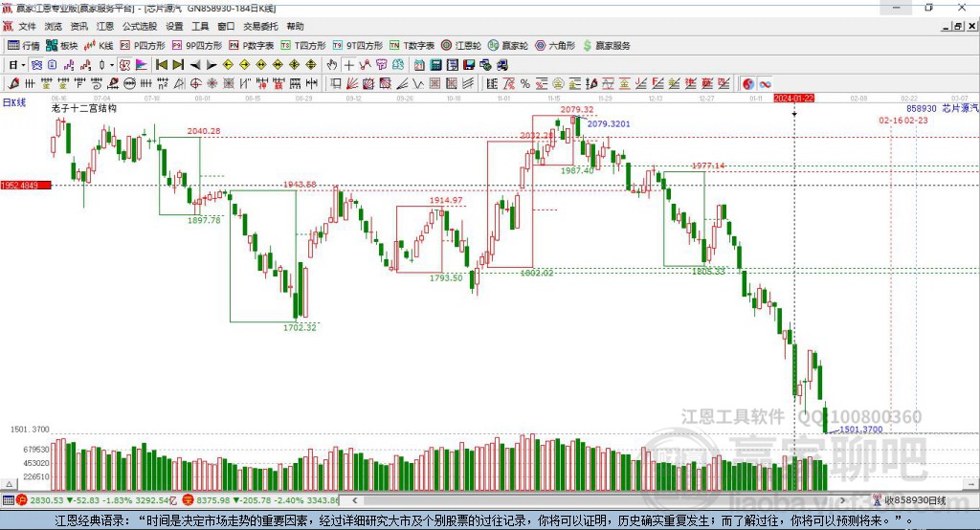Viewport: 980px width, 530px height.
Task: Click the magenta triangle gradient icon
Action: pyautogui.click(x=142, y=65)
